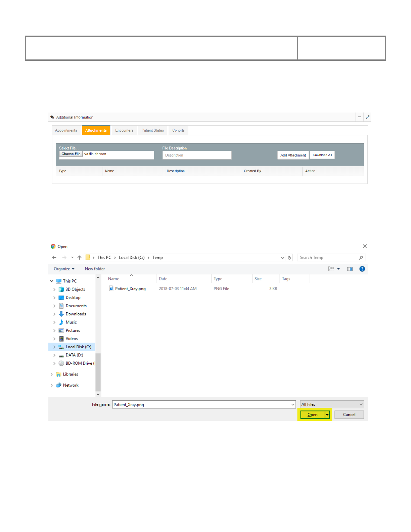Click Add Attachment button

[293, 155]
